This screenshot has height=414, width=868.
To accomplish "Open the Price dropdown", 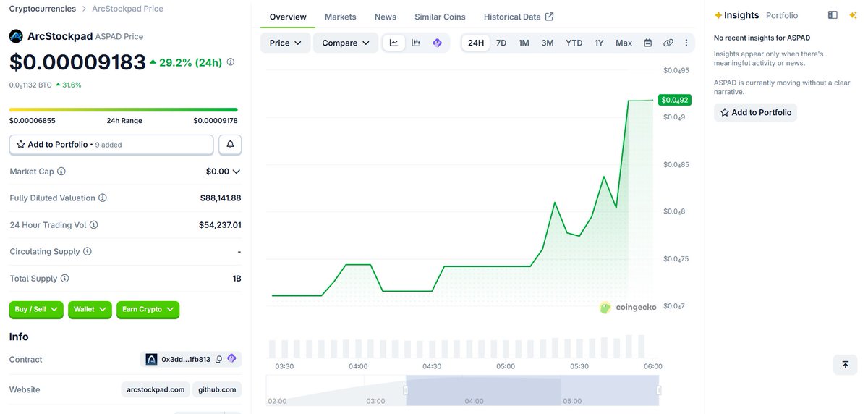I will (286, 43).
